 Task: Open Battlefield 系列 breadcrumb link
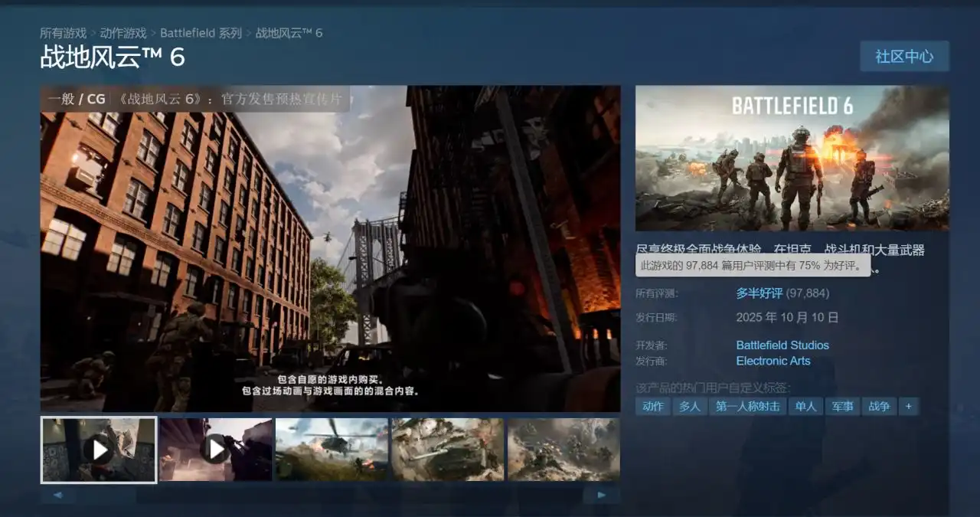(201, 33)
